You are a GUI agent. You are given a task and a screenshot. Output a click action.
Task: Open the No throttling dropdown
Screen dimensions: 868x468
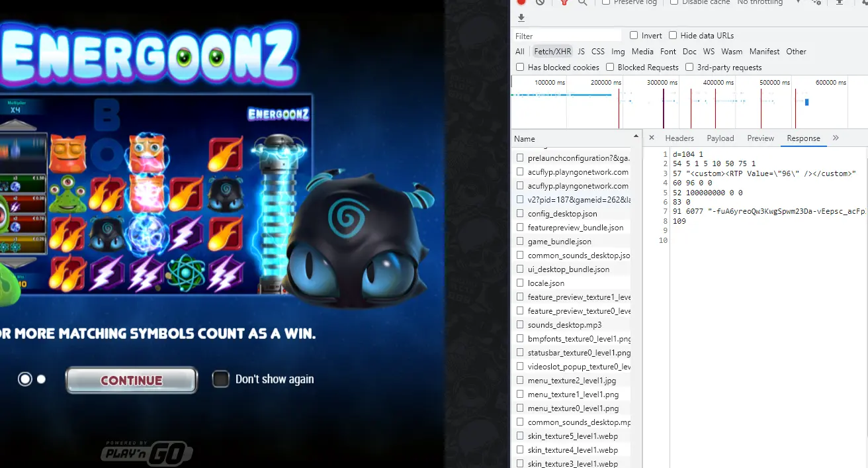pyautogui.click(x=769, y=2)
